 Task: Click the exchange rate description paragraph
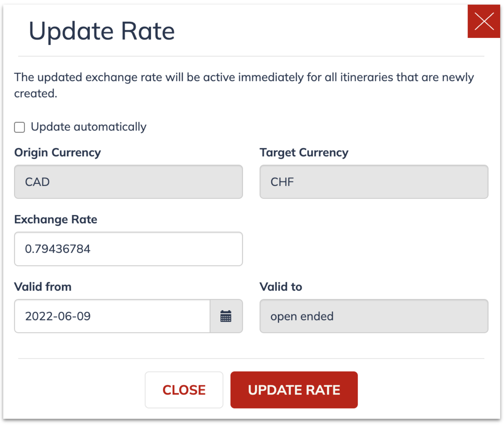click(244, 85)
